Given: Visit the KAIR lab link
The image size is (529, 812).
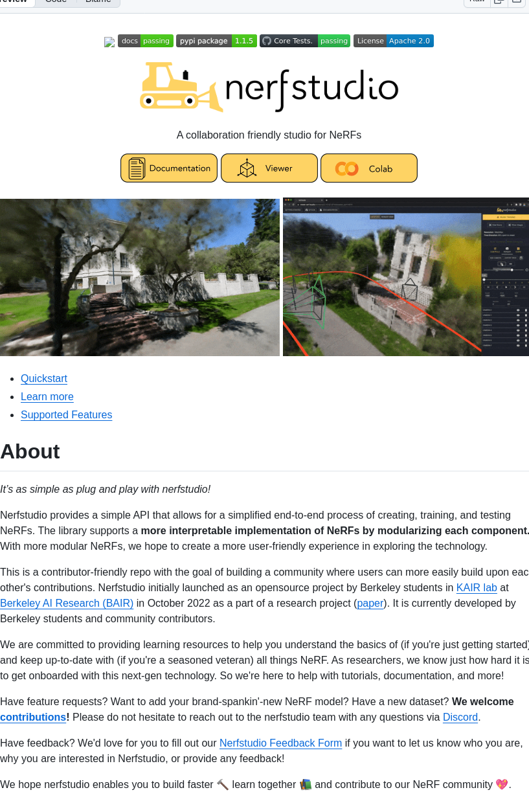Looking at the screenshot, I should click(x=477, y=588).
